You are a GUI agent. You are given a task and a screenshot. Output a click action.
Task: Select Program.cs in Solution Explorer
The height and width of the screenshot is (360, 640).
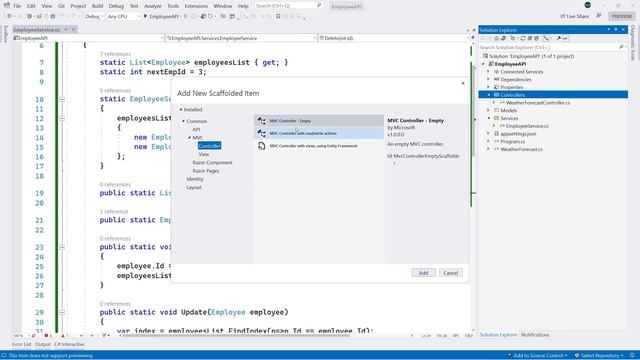[512, 142]
